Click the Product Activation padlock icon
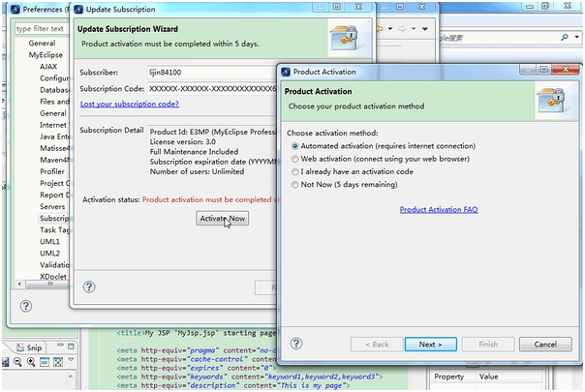585x392 pixels. pos(552,101)
